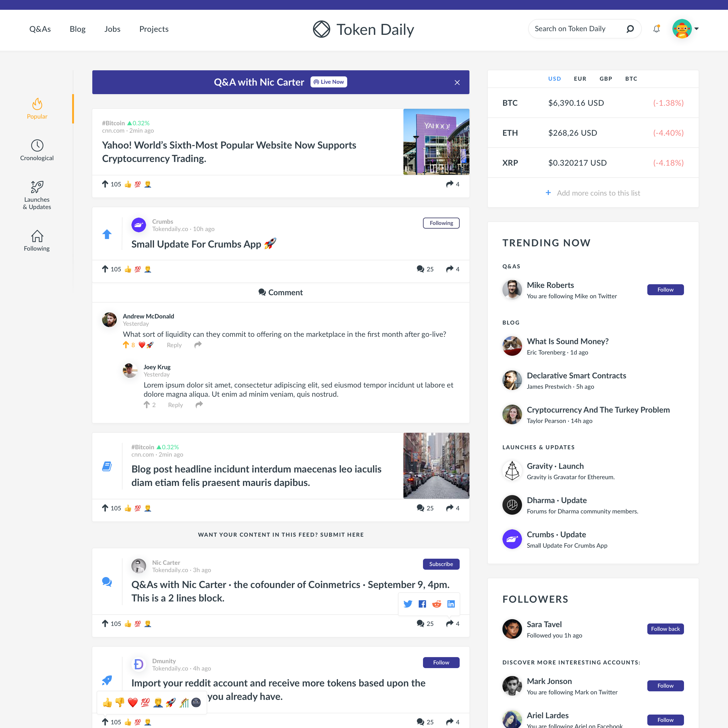This screenshot has width=728, height=728.
Task: Share the Yahoo article via share arrow
Action: tap(450, 184)
